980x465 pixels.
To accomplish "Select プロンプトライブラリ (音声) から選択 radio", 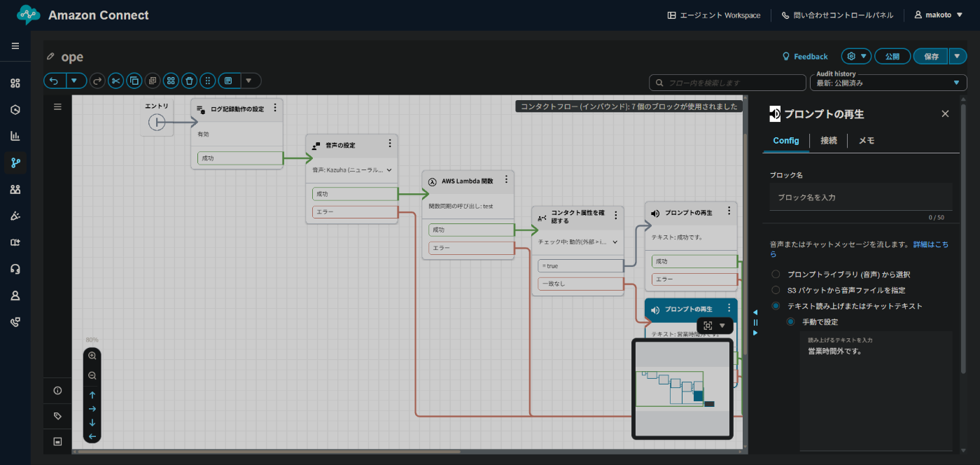I will tap(776, 275).
